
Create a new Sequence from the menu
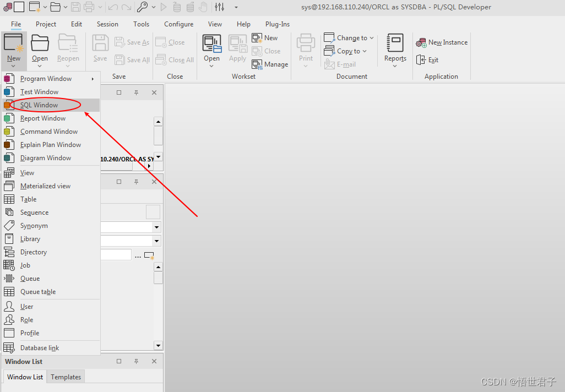51,213
